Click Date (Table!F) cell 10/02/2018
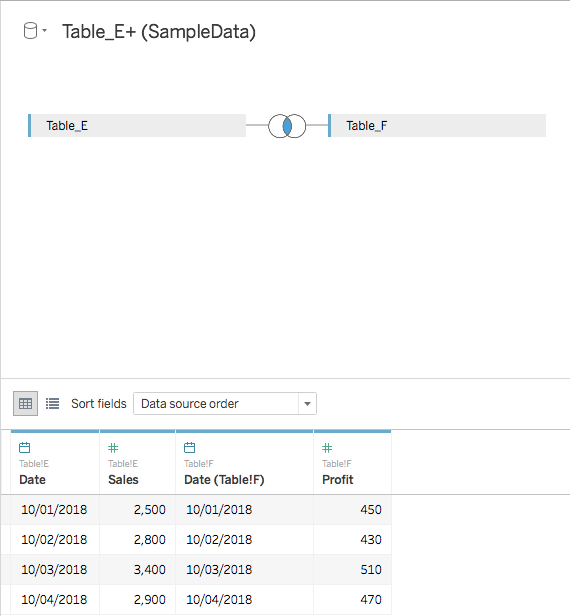The height and width of the screenshot is (616, 570). coord(219,539)
